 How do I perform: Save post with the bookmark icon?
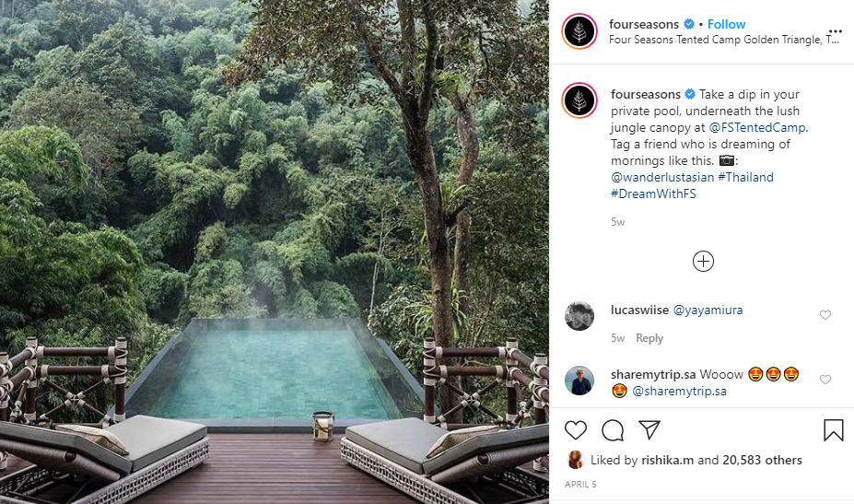pos(833,429)
